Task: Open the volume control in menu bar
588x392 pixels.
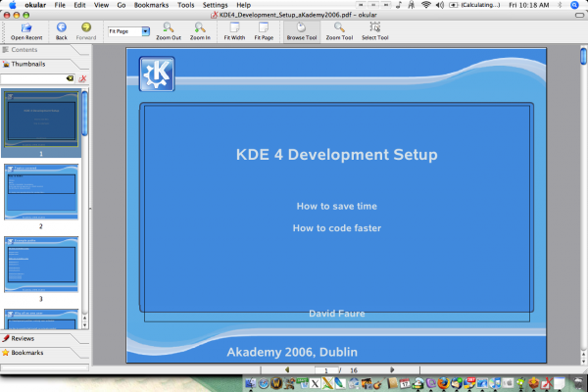Action: 439,5
